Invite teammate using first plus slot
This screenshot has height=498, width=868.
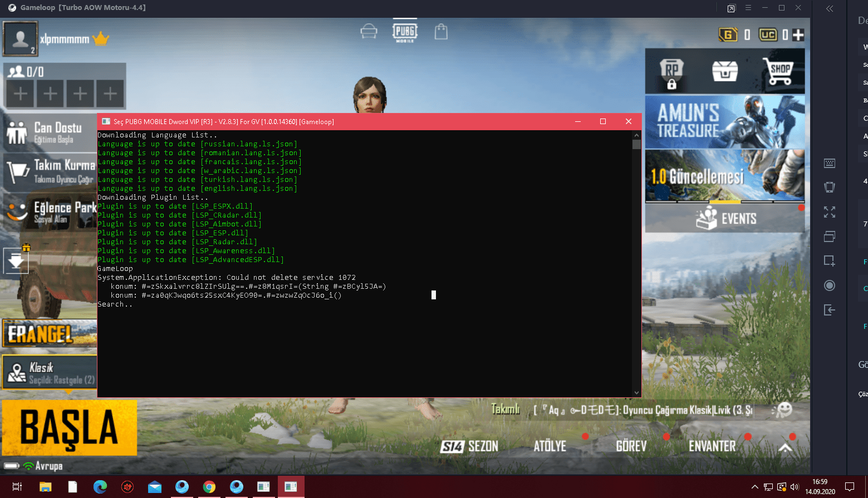21,93
